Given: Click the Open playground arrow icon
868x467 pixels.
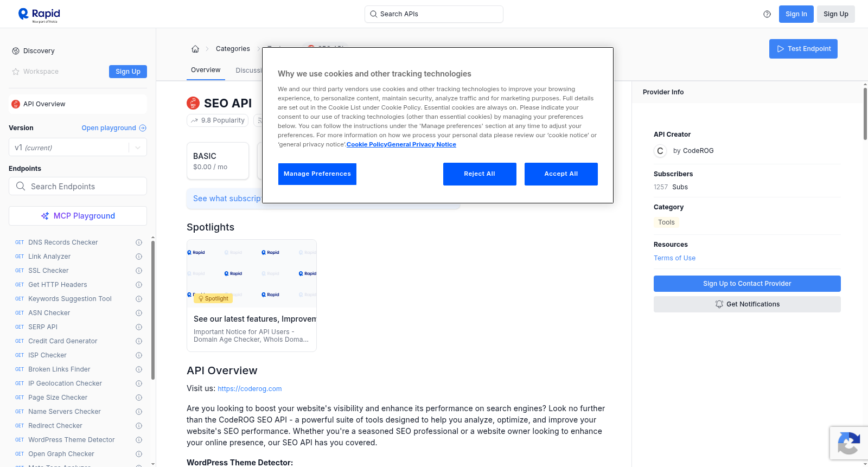Looking at the screenshot, I should click(143, 128).
